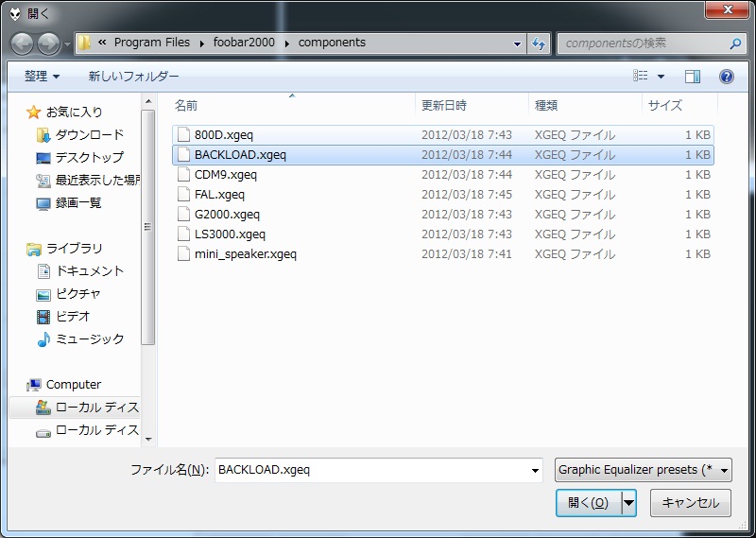This screenshot has width=756, height=538.
Task: Select the file mini_speaker.xgeq
Action: tap(442, 253)
